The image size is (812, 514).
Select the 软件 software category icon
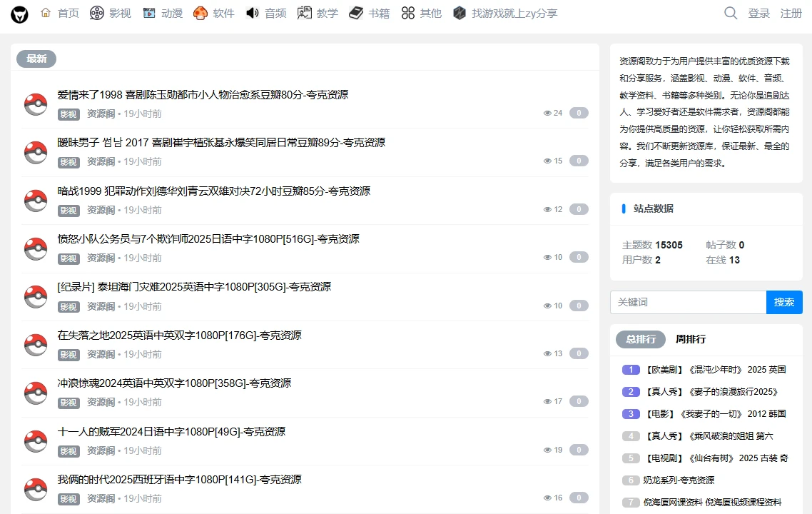tap(199, 12)
